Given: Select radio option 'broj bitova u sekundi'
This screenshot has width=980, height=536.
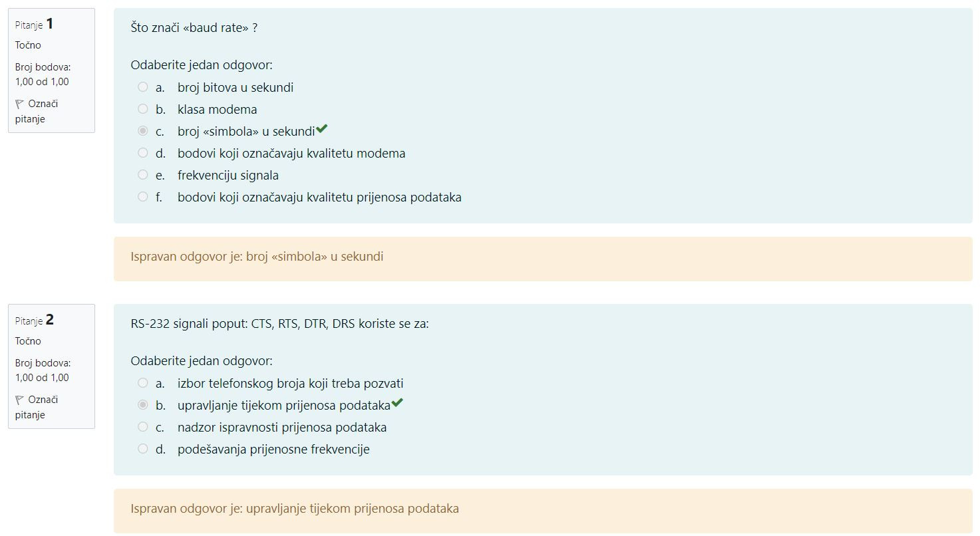Looking at the screenshot, I should 142,87.
